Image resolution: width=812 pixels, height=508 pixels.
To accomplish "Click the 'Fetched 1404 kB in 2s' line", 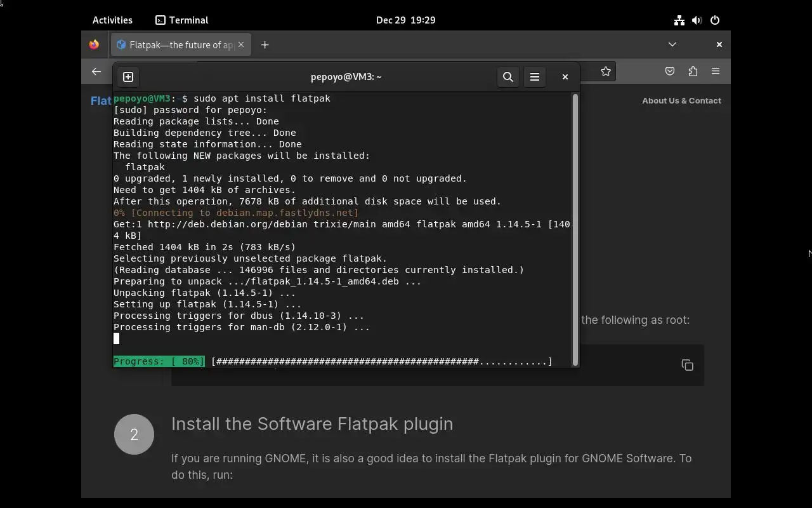I will point(205,247).
